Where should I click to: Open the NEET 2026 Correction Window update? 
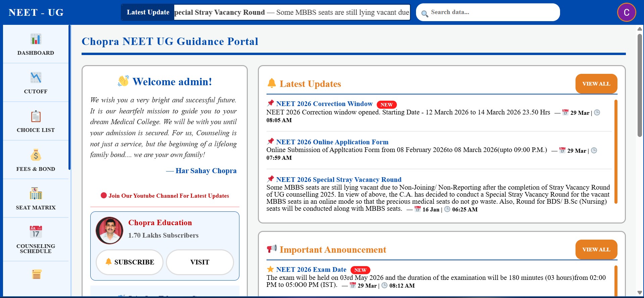[x=324, y=104]
